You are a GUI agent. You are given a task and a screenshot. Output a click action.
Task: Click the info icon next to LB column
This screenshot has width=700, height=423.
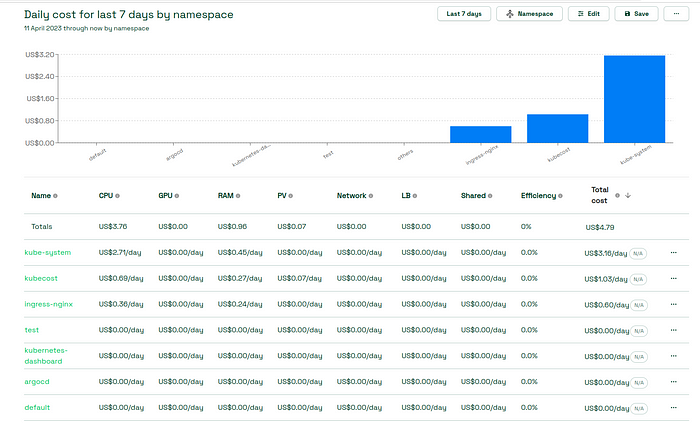click(x=415, y=196)
